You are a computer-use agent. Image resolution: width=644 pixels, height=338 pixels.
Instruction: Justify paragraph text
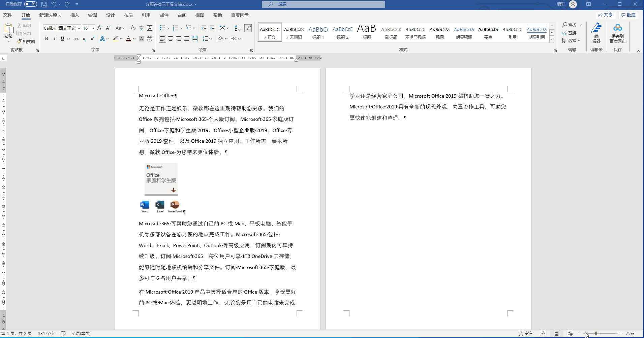click(x=187, y=39)
